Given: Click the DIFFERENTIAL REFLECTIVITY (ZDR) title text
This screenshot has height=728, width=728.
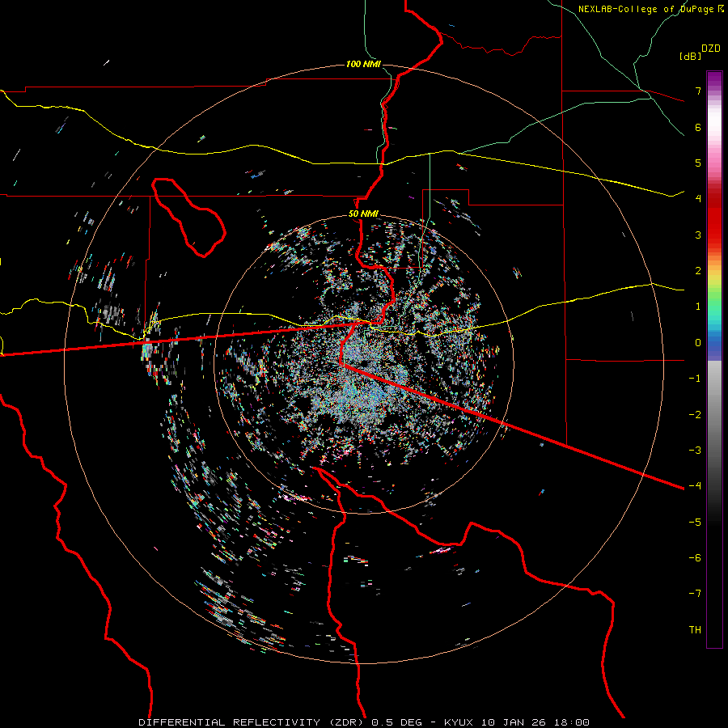Looking at the screenshot, I should 252,722.
